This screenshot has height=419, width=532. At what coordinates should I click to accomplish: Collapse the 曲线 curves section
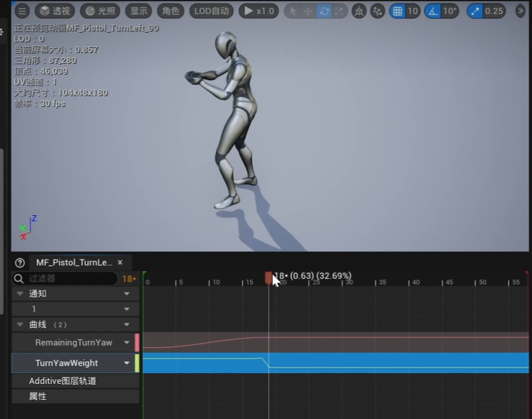point(20,325)
